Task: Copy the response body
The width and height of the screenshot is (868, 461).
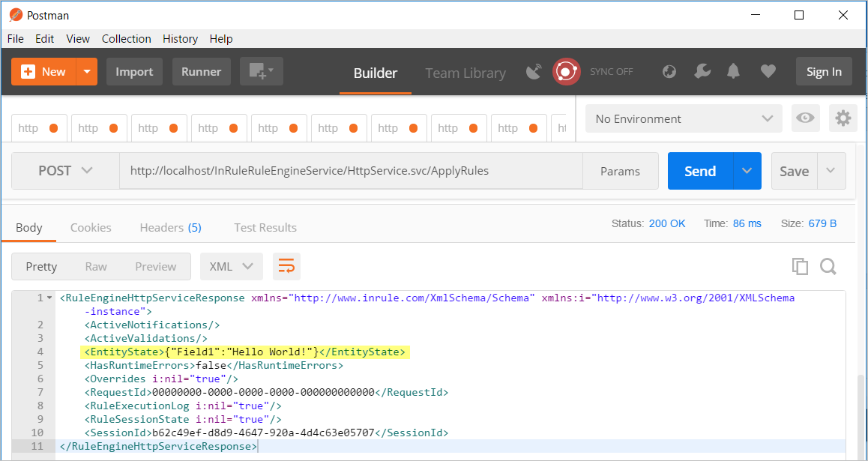Action: (800, 266)
